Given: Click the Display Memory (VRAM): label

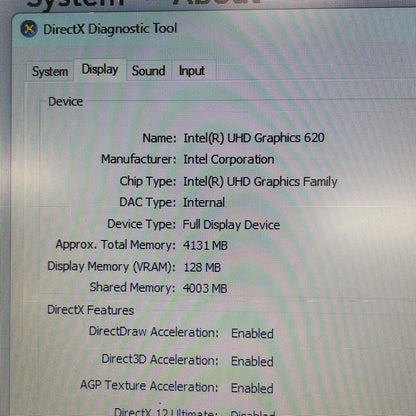Looking at the screenshot, I should pyautogui.click(x=111, y=267).
